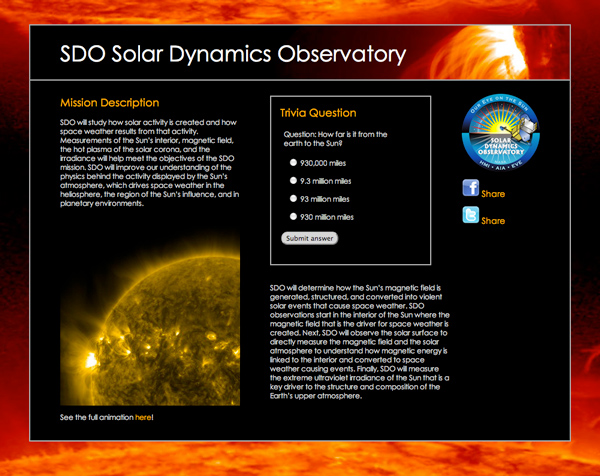This screenshot has width=600, height=476.
Task: Click the Facebook icon
Action: pos(470,188)
